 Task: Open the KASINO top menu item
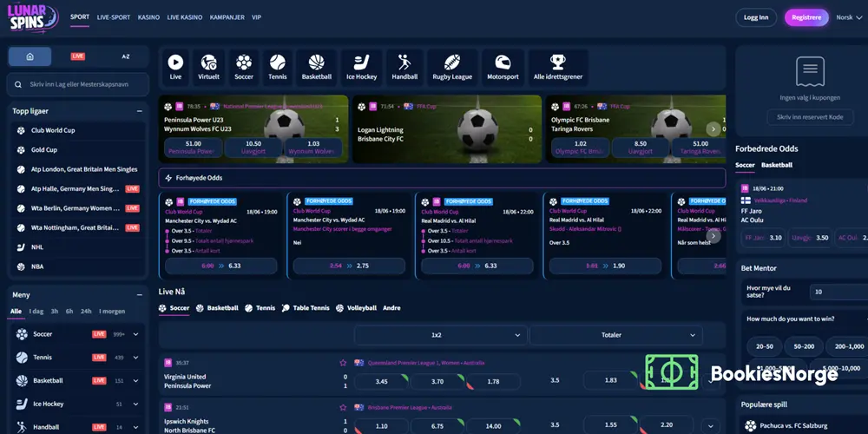tap(149, 17)
